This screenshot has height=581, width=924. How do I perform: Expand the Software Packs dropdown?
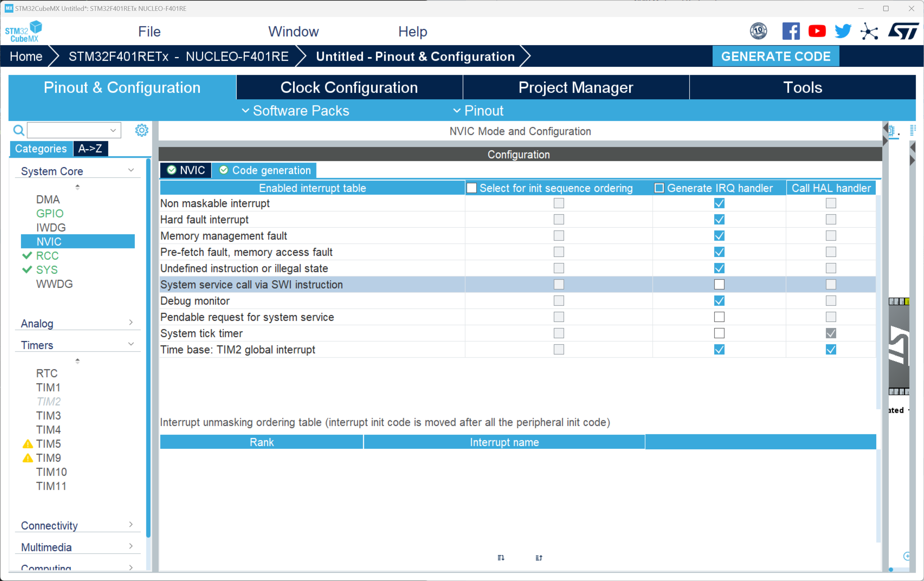pos(296,111)
